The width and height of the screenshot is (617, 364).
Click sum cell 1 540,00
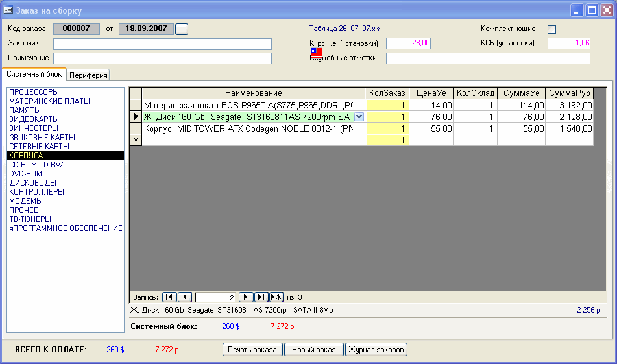point(570,128)
